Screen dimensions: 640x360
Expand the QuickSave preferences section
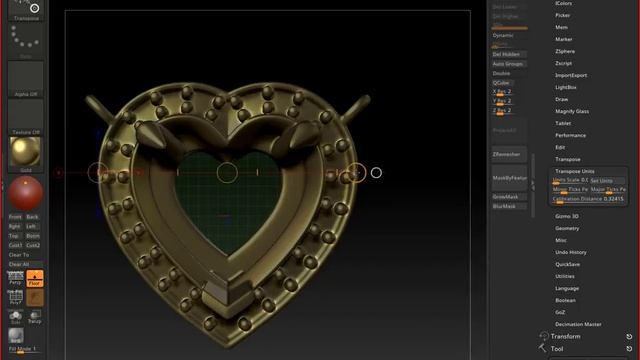[567, 264]
